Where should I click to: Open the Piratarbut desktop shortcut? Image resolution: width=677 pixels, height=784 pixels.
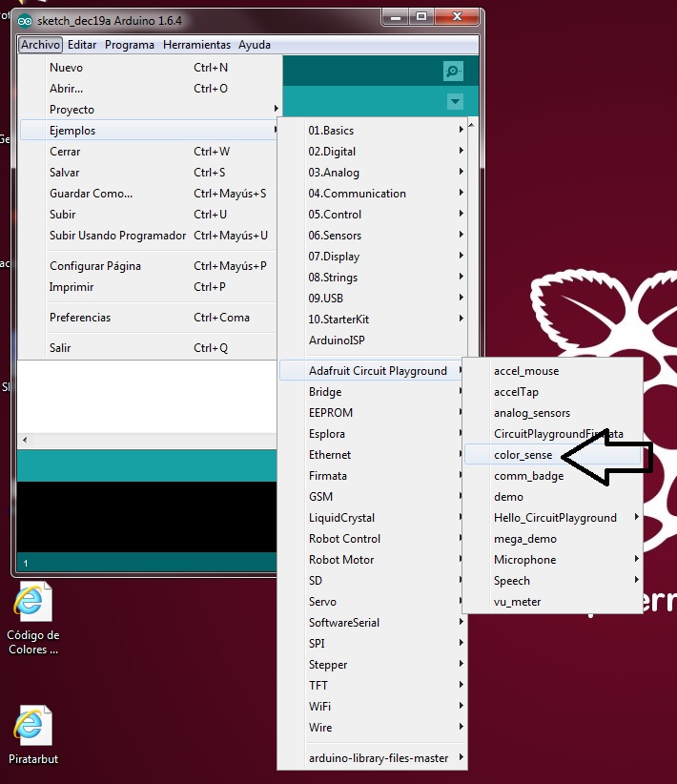pyautogui.click(x=33, y=735)
